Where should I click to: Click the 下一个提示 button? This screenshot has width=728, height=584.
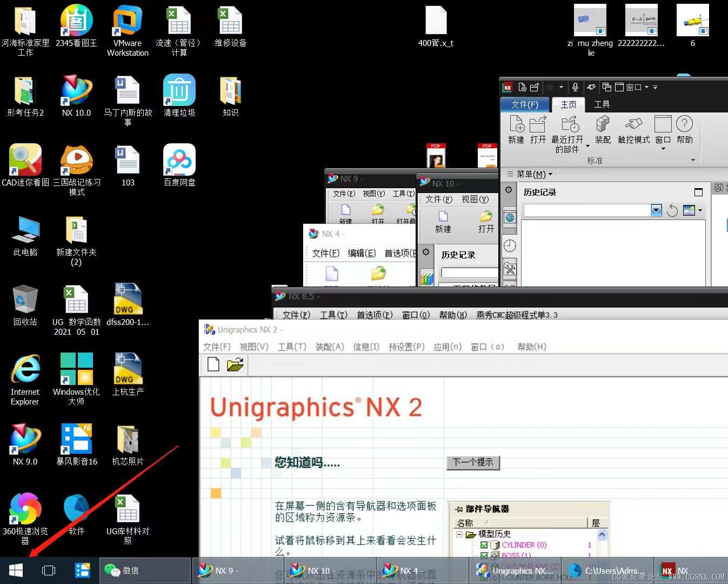coord(473,462)
